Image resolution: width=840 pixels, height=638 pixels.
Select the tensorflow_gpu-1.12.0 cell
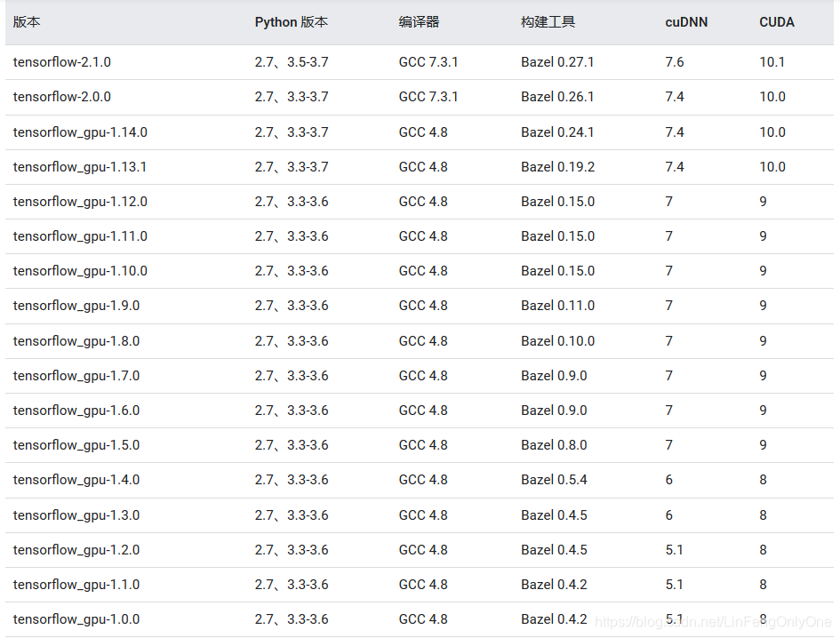coord(80,202)
